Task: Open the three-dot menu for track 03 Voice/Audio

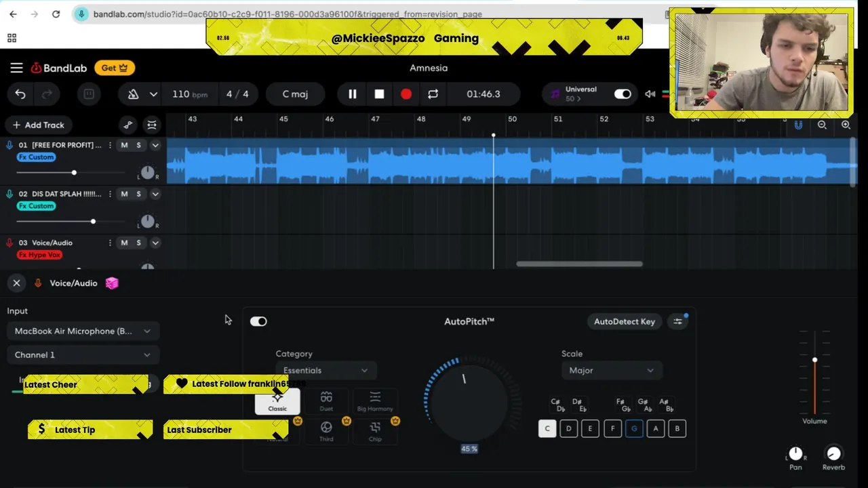Action: point(110,243)
